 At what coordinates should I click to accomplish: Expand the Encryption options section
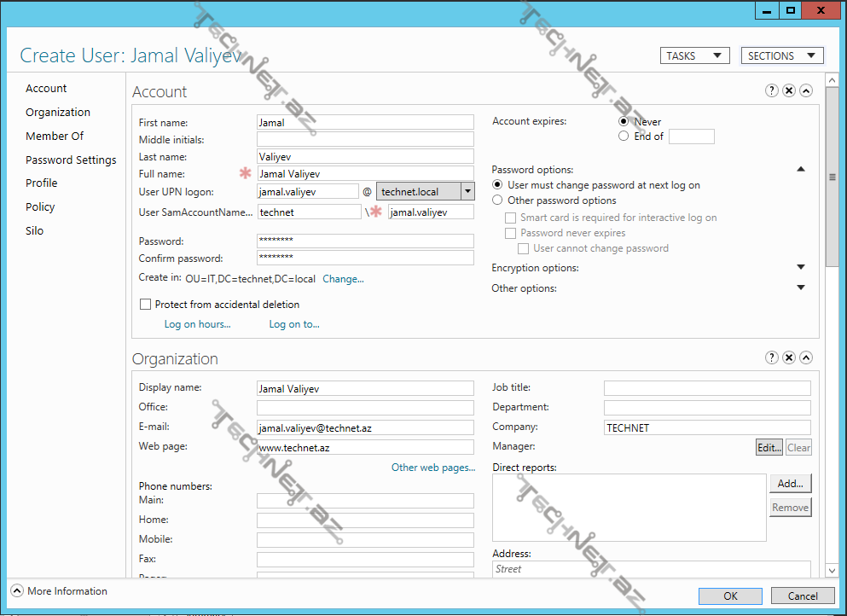800,267
